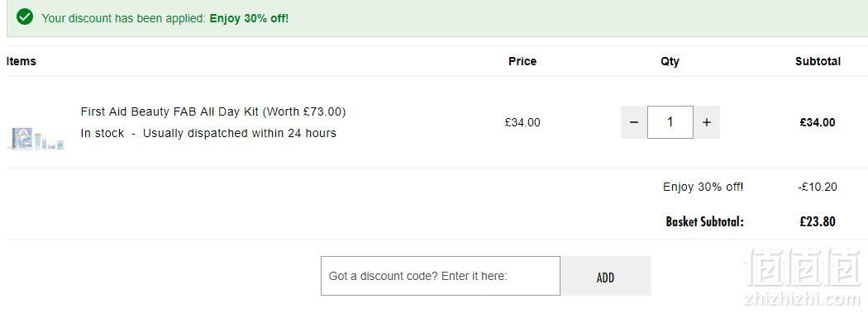The image size is (868, 313).
Task: Decrease quantity with the minus button
Action: 634,122
